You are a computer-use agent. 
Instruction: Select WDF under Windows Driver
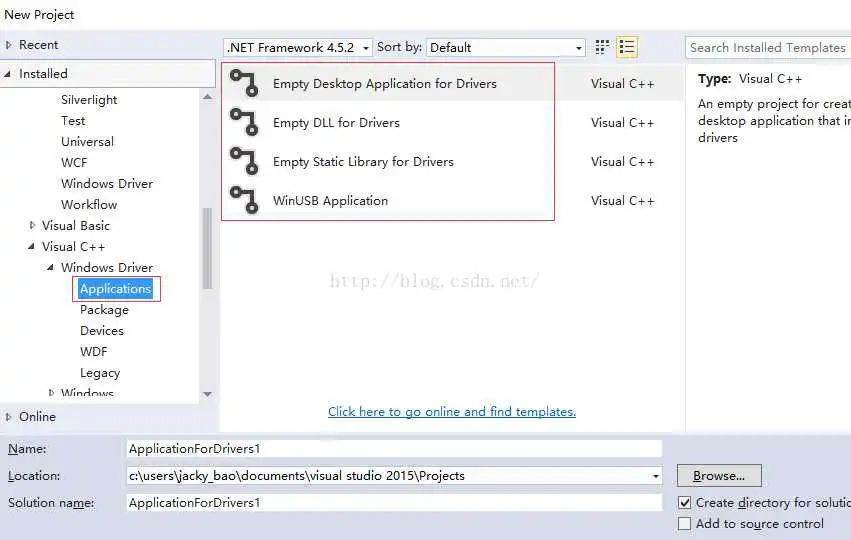click(94, 352)
